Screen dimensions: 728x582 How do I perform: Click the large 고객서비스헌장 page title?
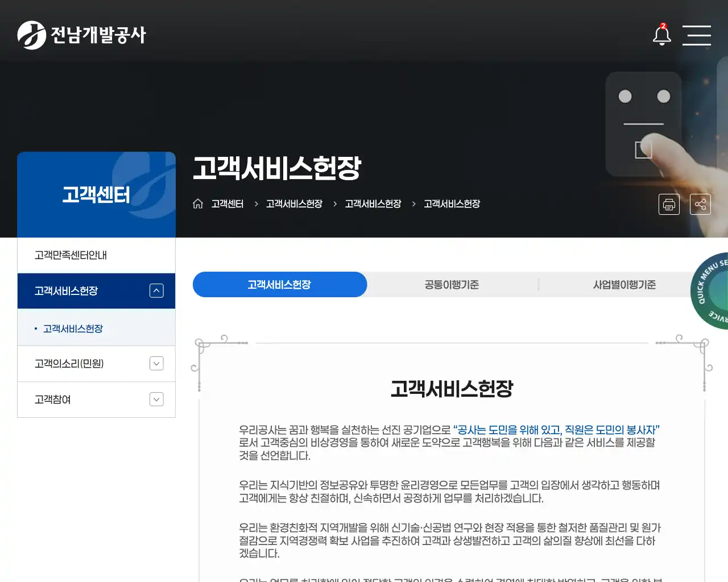click(277, 168)
